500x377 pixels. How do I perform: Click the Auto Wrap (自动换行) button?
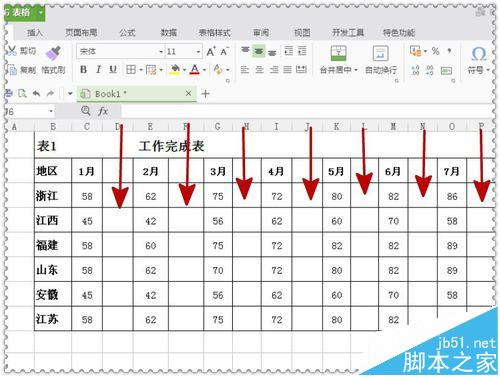click(381, 60)
